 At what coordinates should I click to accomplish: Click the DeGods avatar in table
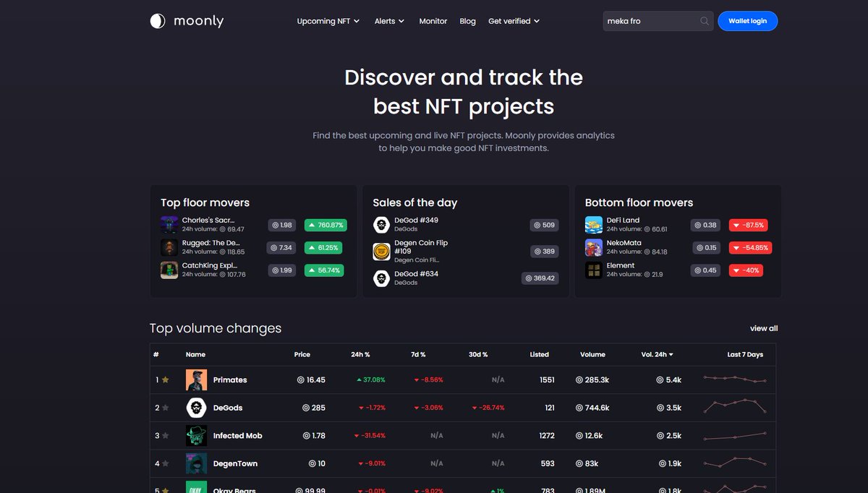coord(196,408)
